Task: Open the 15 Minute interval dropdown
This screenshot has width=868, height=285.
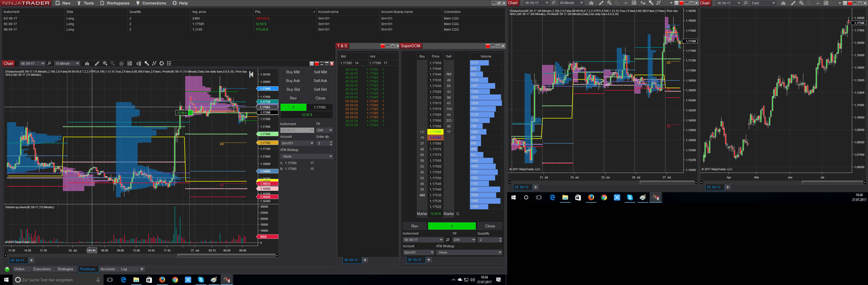Action: [67, 63]
